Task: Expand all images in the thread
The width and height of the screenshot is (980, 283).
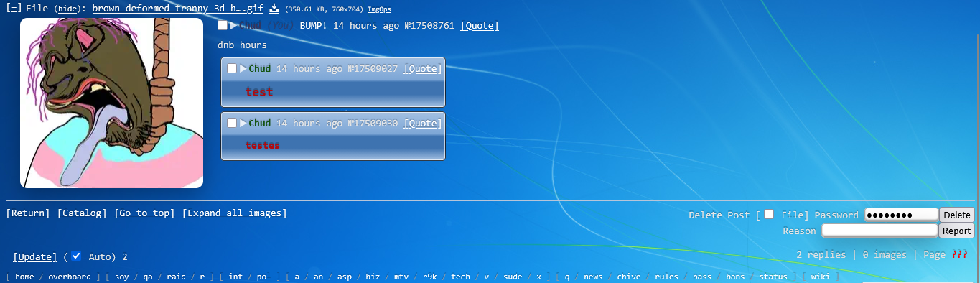Action: point(234,213)
